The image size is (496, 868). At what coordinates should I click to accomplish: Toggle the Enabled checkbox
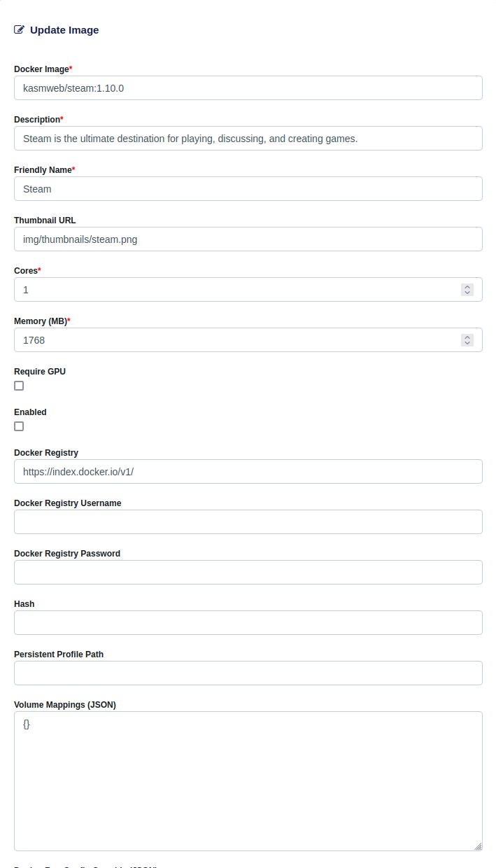(x=19, y=426)
